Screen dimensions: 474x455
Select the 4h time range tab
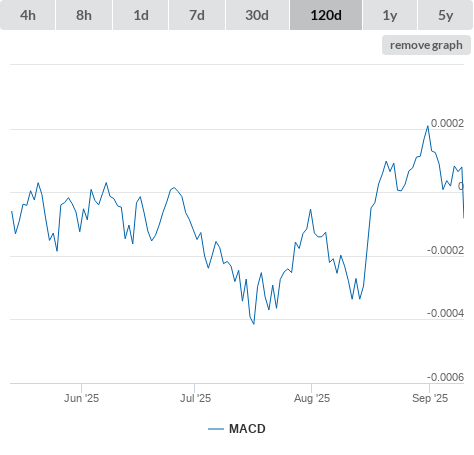coord(27,15)
